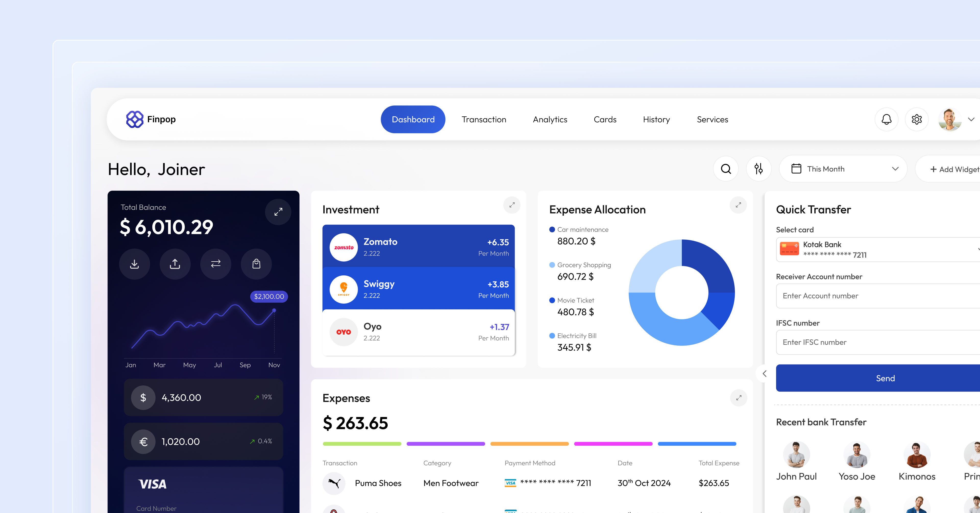Click the shopping bag icon
This screenshot has height=513, width=980.
256,264
